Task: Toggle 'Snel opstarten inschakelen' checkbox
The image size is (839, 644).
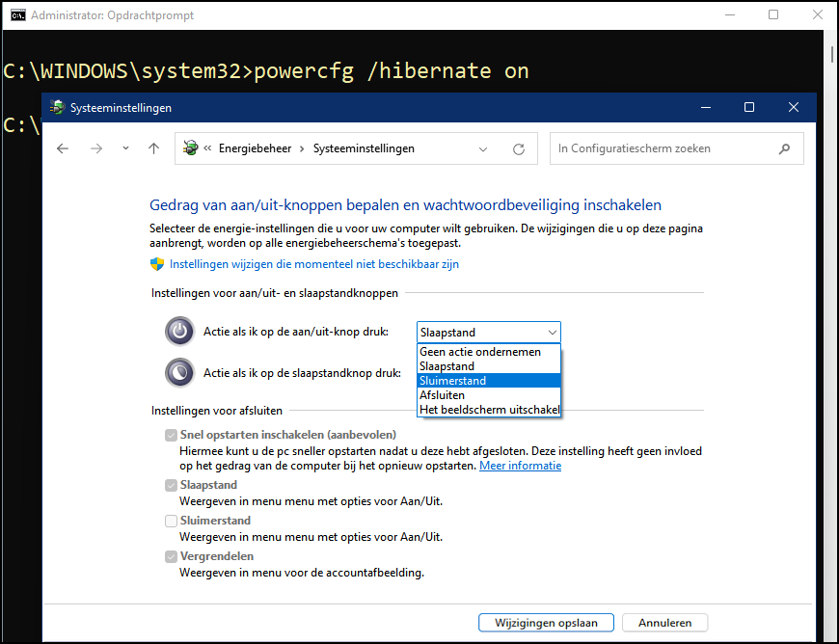Action: click(x=171, y=435)
